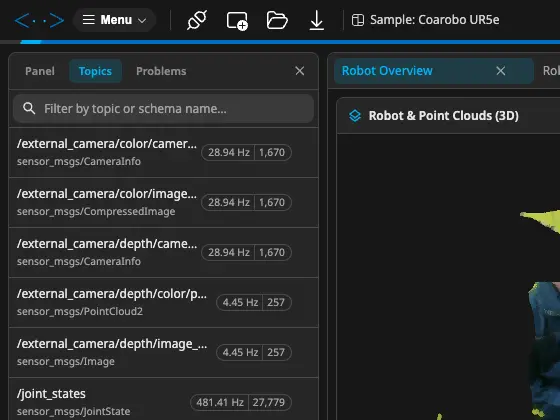Image resolution: width=560 pixels, height=420 pixels.
Task: Click the 257 message count of sensor_msgs/Image topic
Action: coord(276,352)
